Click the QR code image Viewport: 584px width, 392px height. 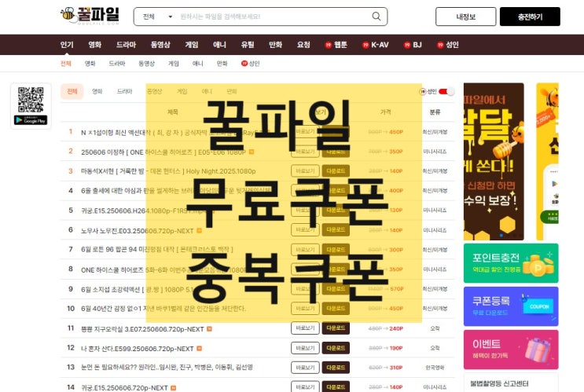pos(31,100)
